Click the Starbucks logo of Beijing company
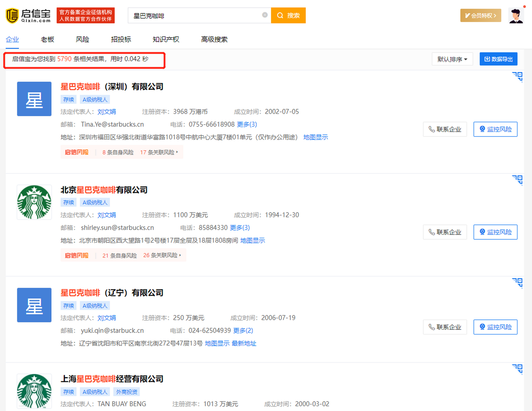Image resolution: width=532 pixels, height=411 pixels. [x=34, y=202]
